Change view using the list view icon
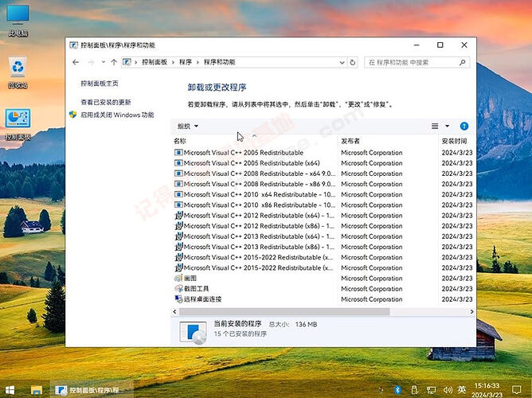This screenshot has width=532, height=398. click(435, 126)
